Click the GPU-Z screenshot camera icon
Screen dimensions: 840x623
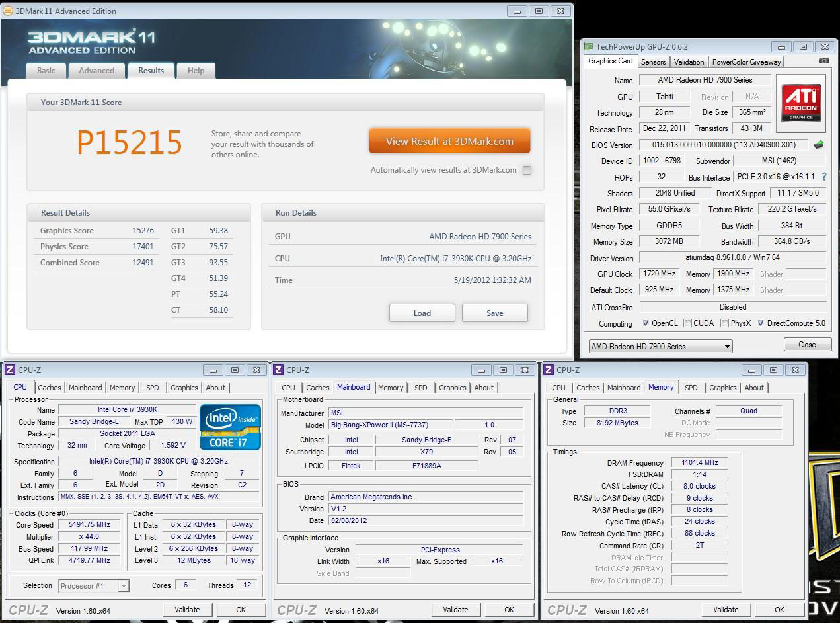(x=823, y=61)
